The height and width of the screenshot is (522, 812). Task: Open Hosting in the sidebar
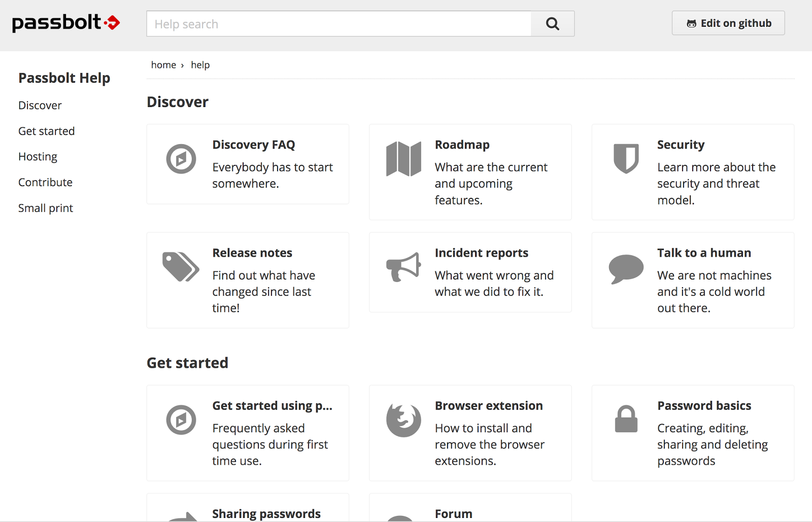pos(38,157)
